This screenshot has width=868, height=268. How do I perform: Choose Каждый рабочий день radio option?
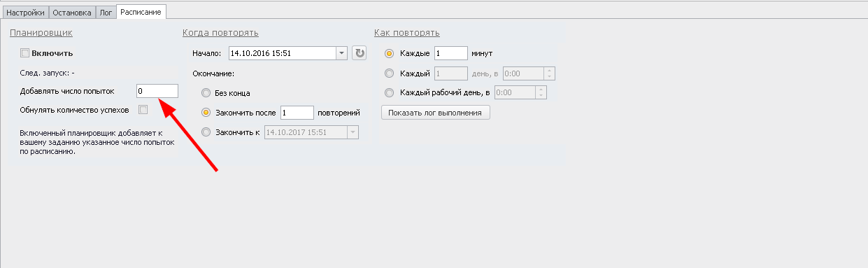click(390, 92)
